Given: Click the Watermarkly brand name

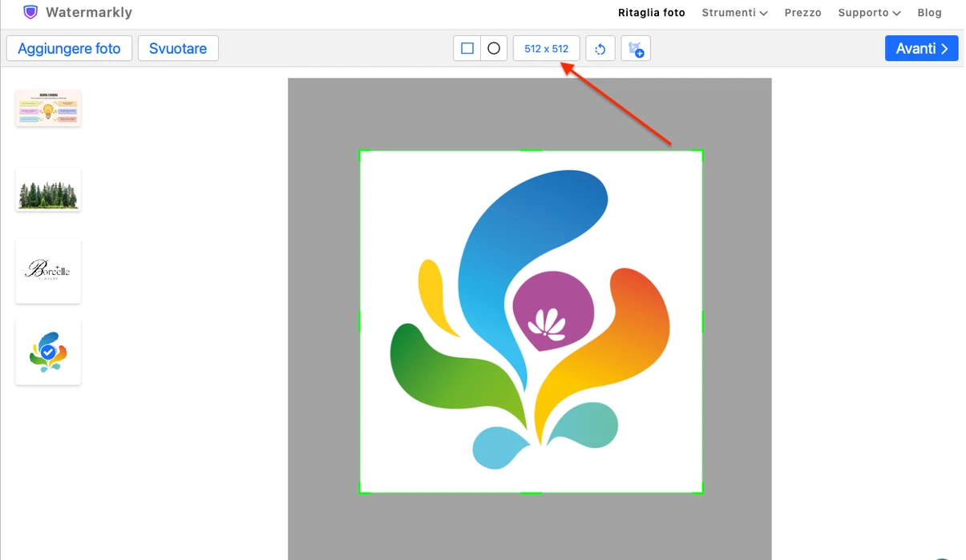Looking at the screenshot, I should pyautogui.click(x=89, y=12).
